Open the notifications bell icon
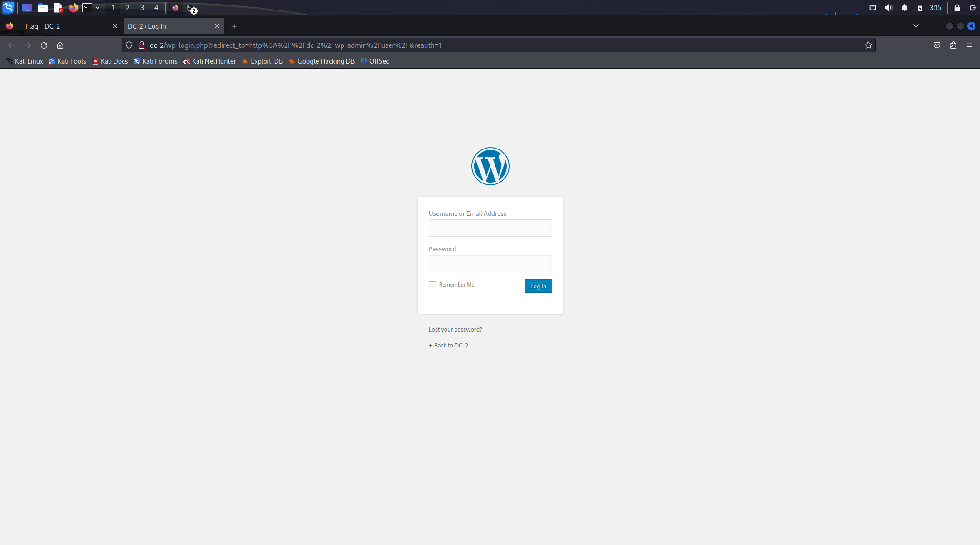This screenshot has width=980, height=545. (905, 8)
